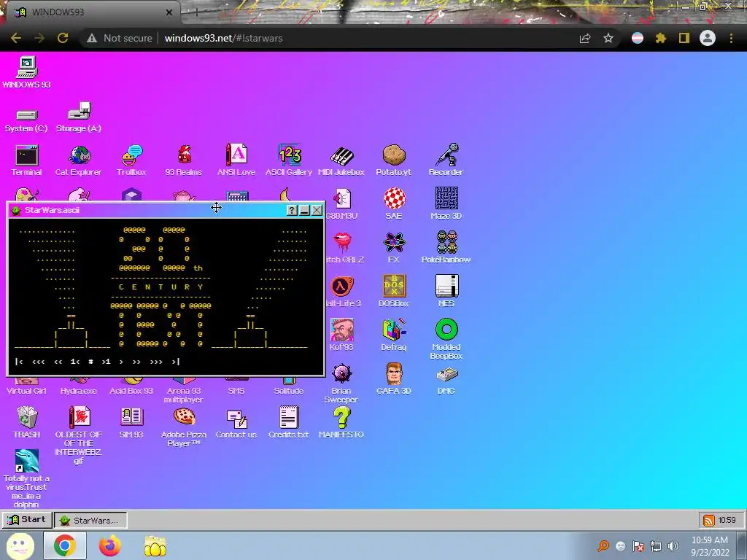
Task: Open the DOSBox icon
Action: [x=394, y=286]
